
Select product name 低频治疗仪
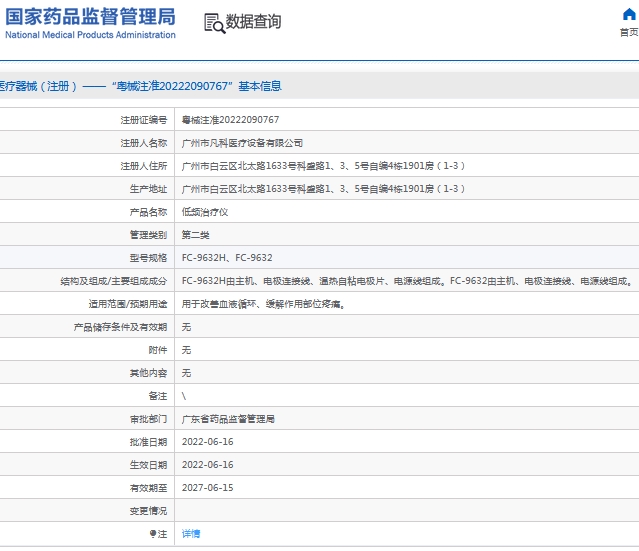tap(205, 212)
